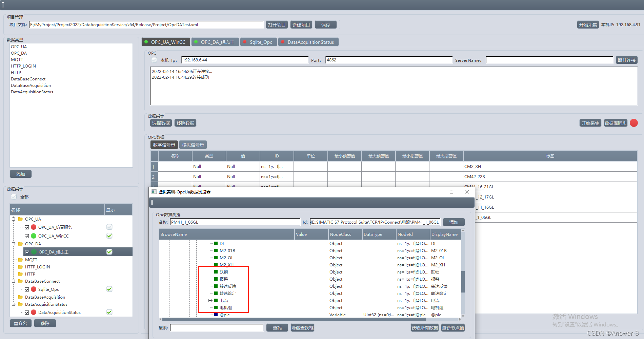Viewport: 644px width, 339px height.
Task: Click the 隐藏查找框 button
Action: pyautogui.click(x=303, y=328)
